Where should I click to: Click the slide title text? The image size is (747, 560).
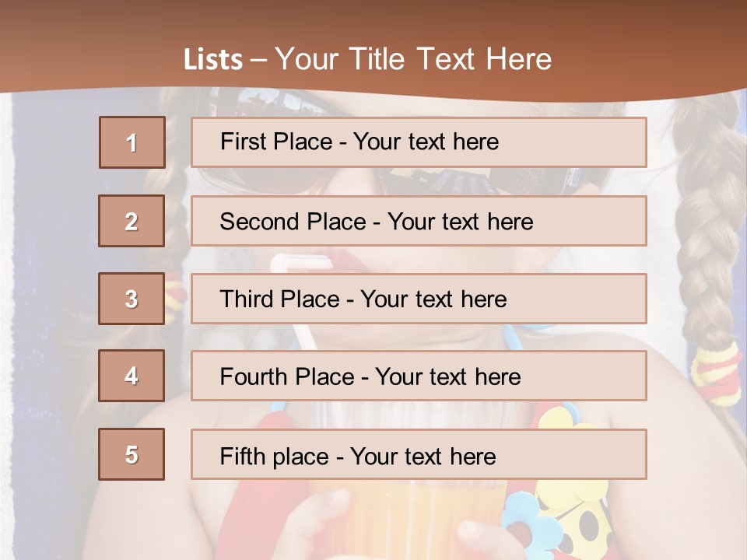(x=367, y=59)
